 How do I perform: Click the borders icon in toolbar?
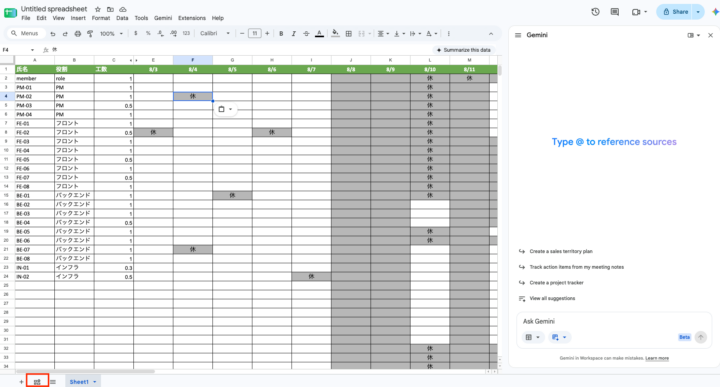pyautogui.click(x=349, y=34)
